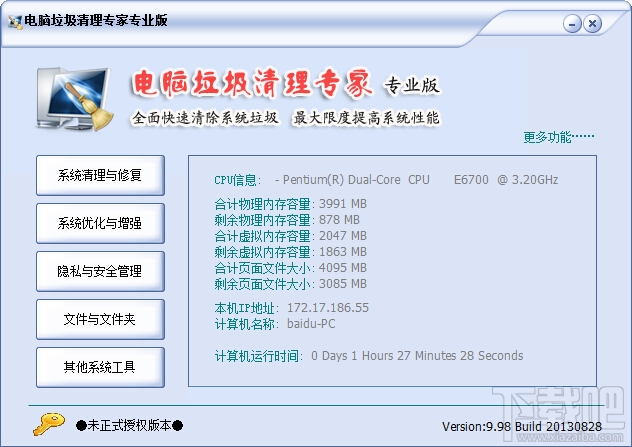
Task: Close the window with the X button
Action: 592,24
